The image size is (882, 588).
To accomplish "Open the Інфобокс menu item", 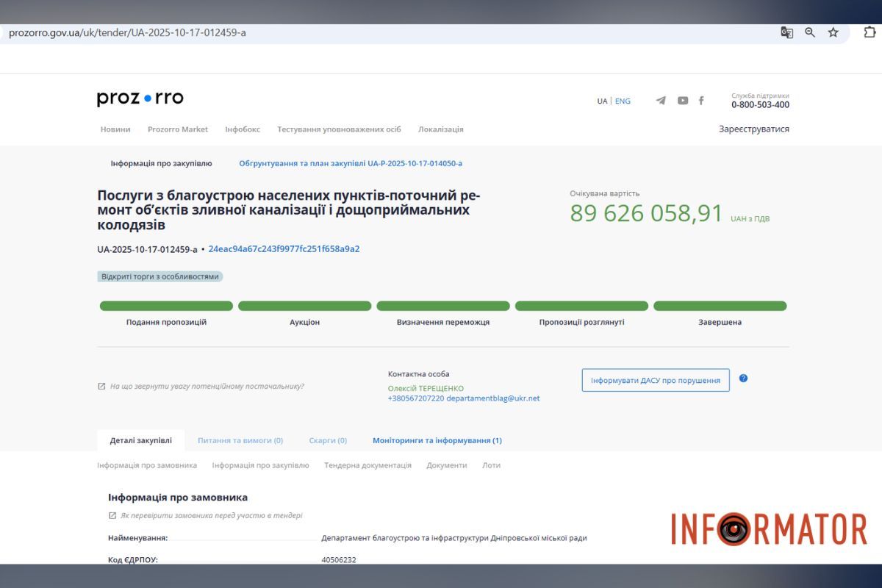I will (243, 129).
